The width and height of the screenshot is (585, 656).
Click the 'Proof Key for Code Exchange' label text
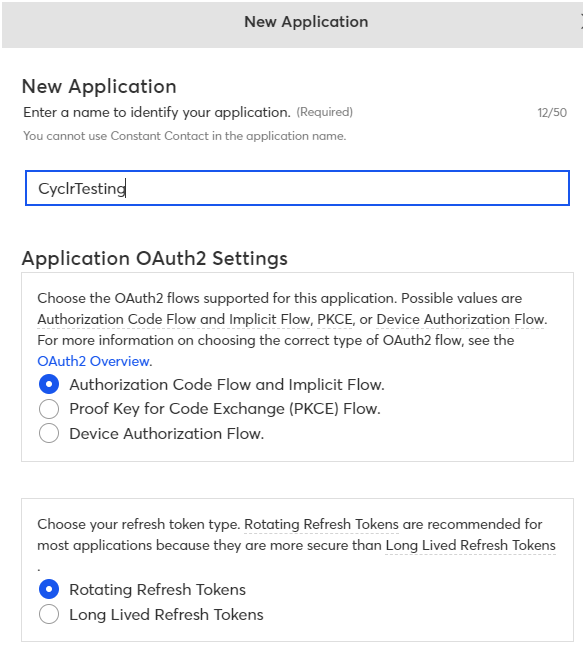pos(177,409)
